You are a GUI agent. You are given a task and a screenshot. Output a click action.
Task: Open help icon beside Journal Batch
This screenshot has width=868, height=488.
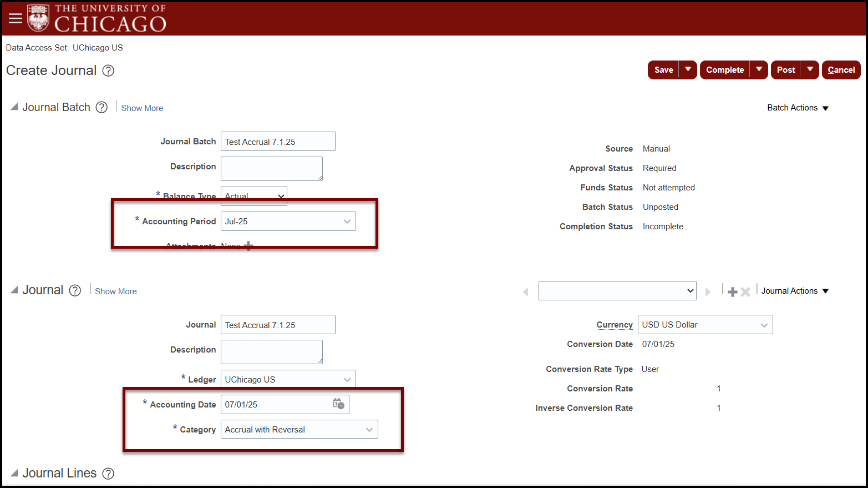(x=101, y=107)
